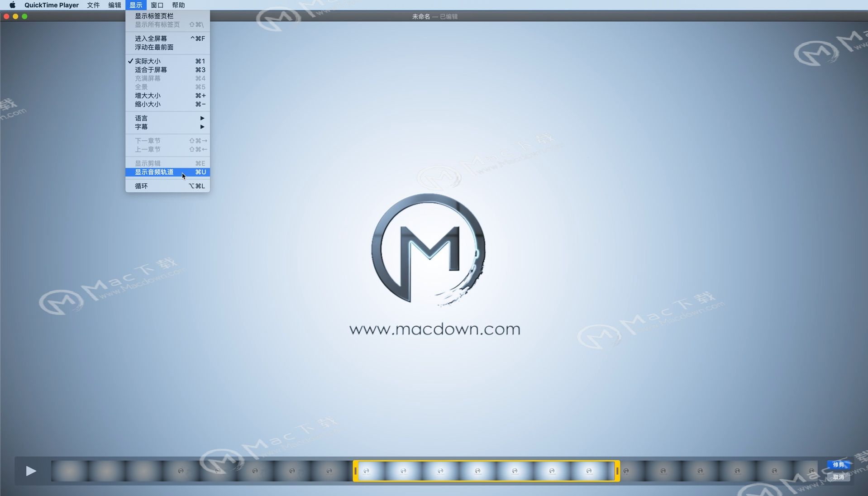Expand the 字幕 submenu
The width and height of the screenshot is (868, 496).
click(x=167, y=127)
